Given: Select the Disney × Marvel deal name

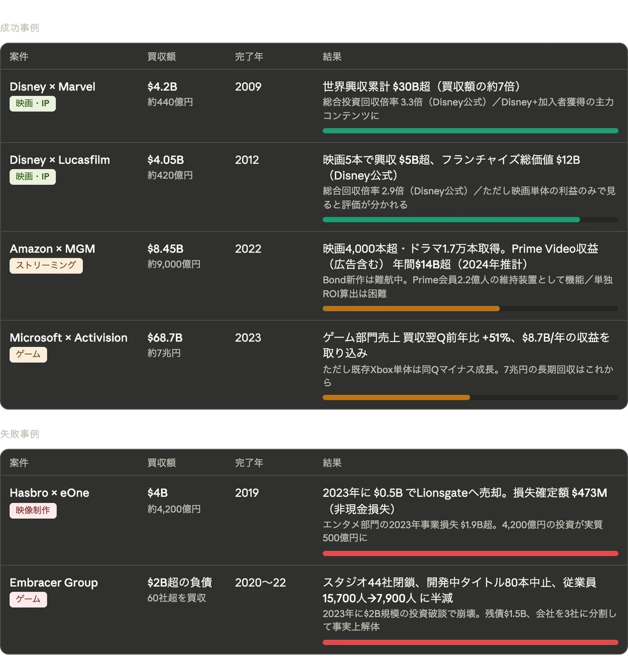Looking at the screenshot, I should (x=52, y=87).
